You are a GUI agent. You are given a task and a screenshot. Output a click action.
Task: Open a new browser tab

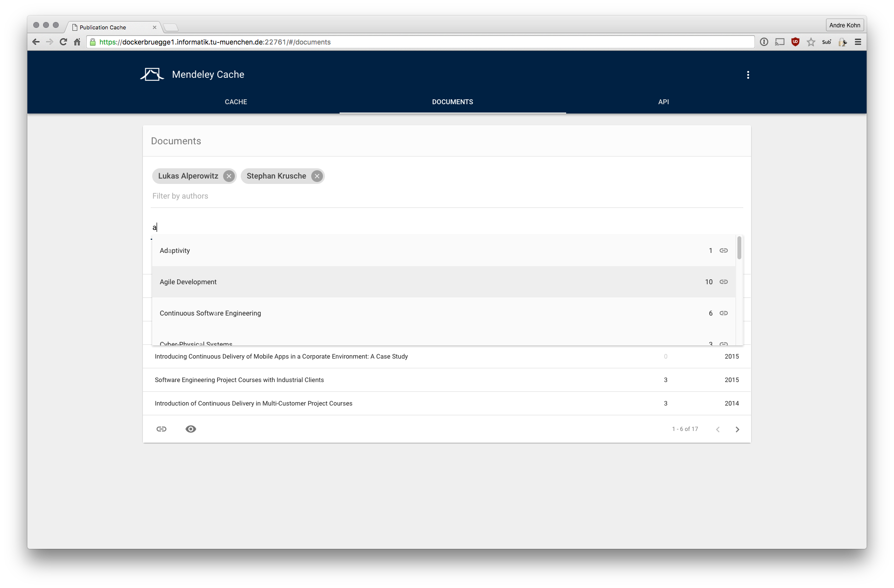171,27
